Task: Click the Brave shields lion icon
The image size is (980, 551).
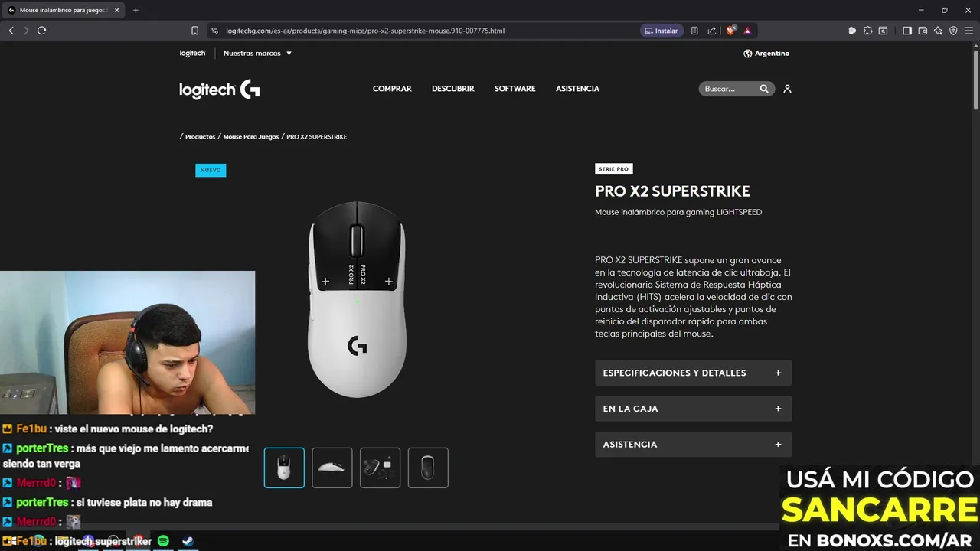Action: 731,31
